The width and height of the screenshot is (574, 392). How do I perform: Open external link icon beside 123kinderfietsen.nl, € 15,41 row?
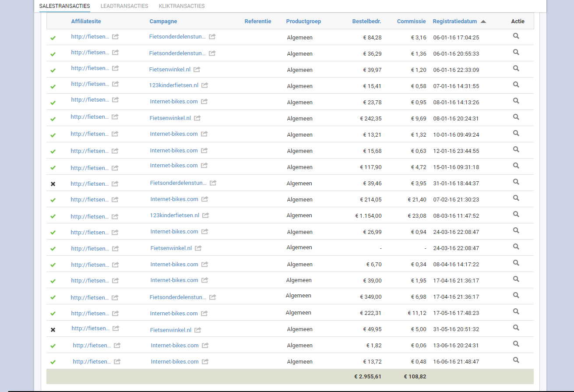click(205, 85)
